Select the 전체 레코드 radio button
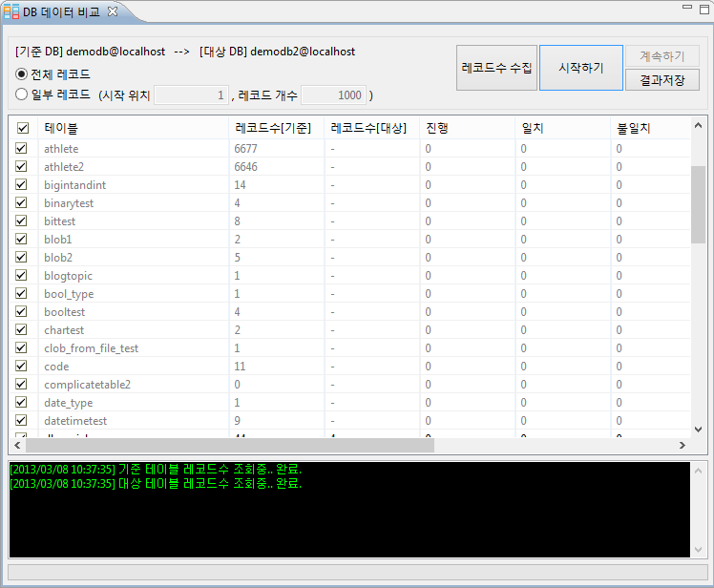 pyautogui.click(x=21, y=73)
